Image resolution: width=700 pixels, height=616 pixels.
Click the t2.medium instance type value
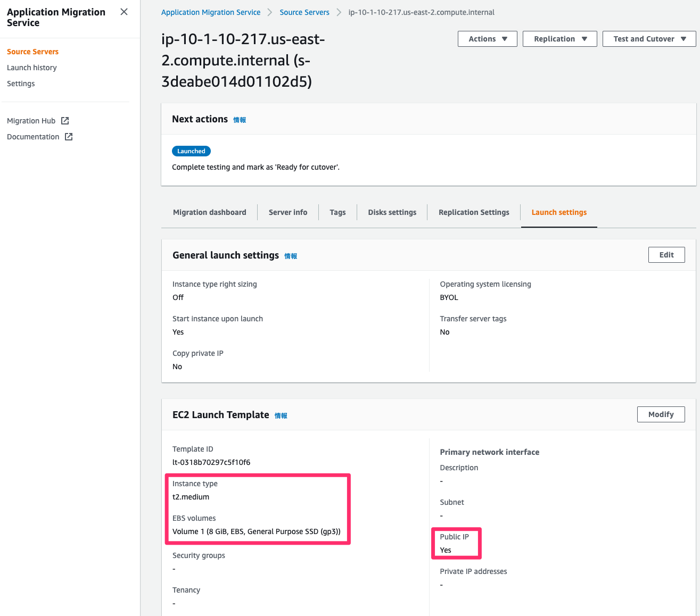pyautogui.click(x=191, y=497)
